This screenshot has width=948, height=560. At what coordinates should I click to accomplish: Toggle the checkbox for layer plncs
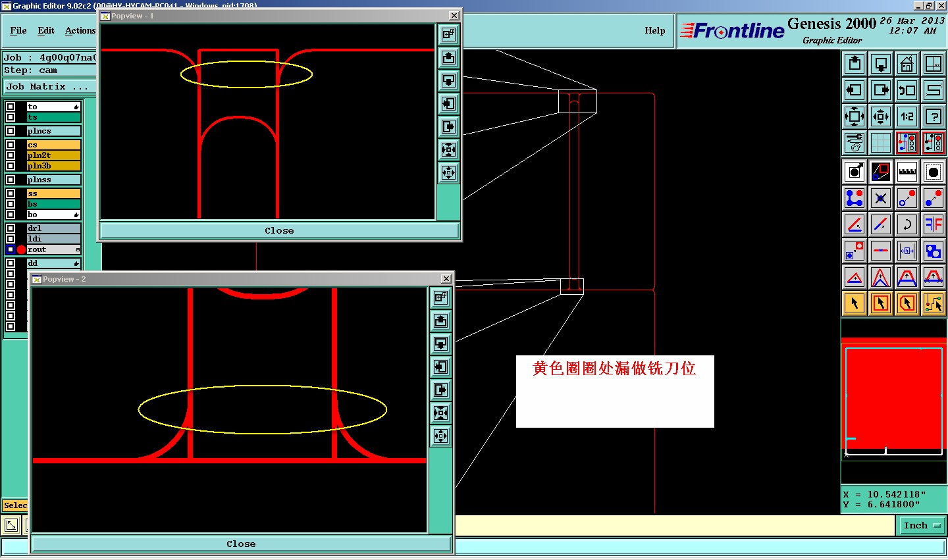[11, 131]
